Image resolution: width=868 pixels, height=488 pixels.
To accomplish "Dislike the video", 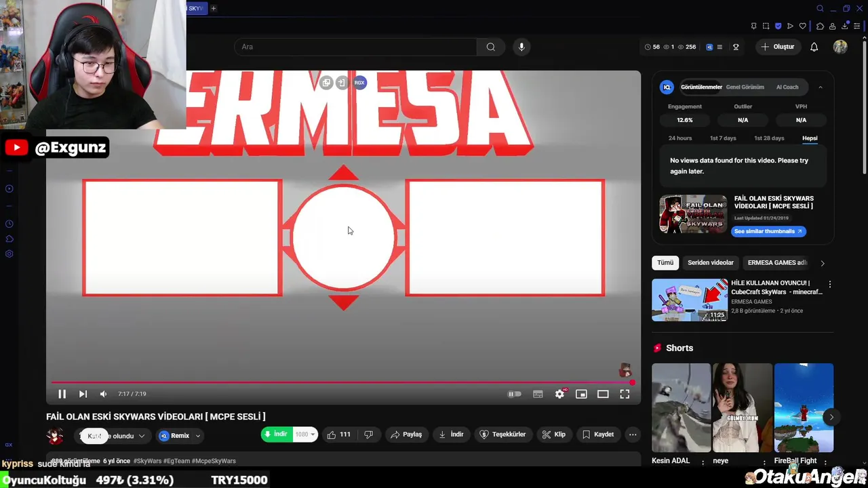I will (368, 434).
